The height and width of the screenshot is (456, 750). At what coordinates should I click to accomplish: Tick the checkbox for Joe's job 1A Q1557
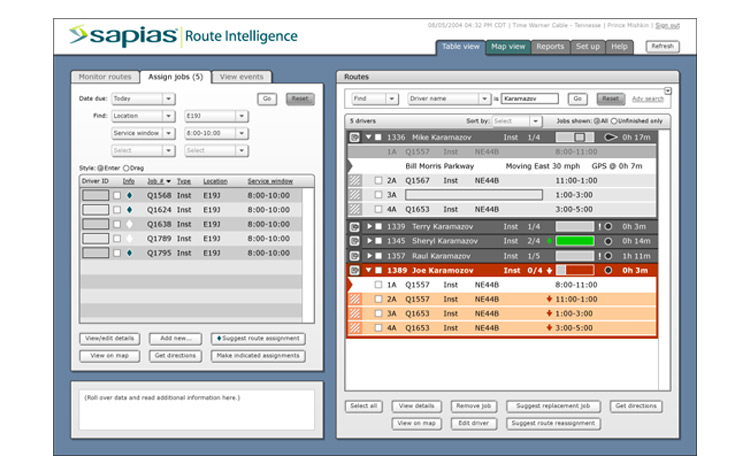[378, 285]
